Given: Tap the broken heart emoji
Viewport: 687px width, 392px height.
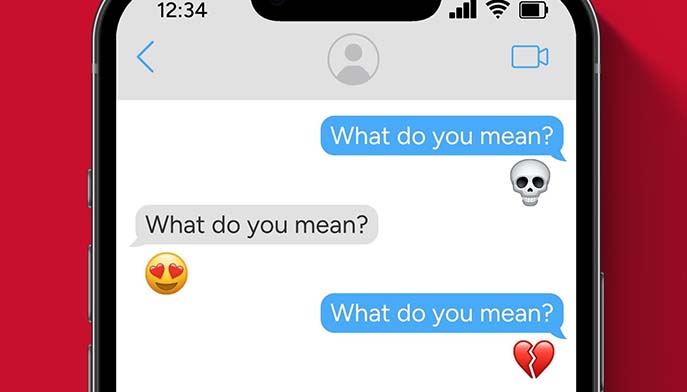Looking at the screenshot, I should click(534, 359).
